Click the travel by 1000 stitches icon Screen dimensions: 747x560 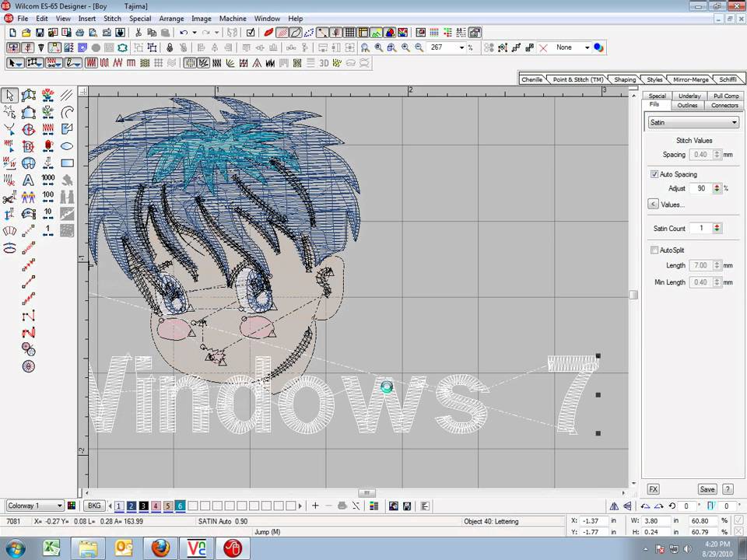(48, 180)
